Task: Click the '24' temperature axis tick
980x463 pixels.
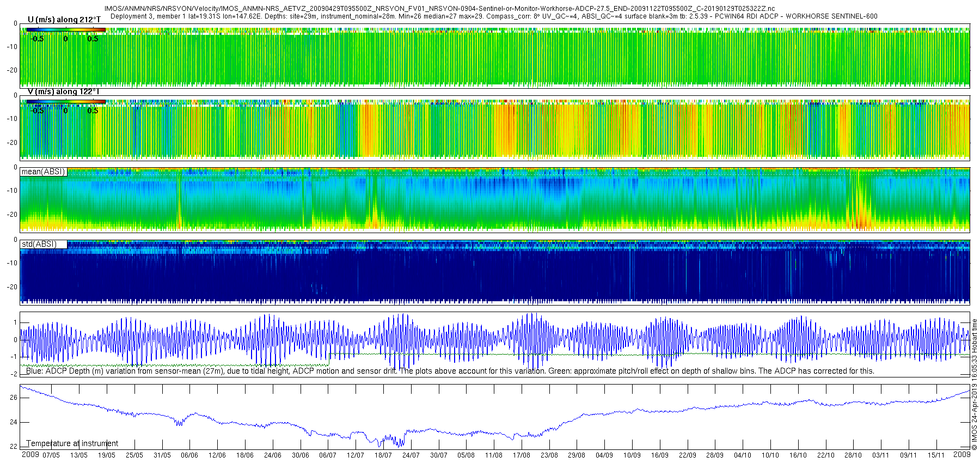Action: (x=14, y=422)
